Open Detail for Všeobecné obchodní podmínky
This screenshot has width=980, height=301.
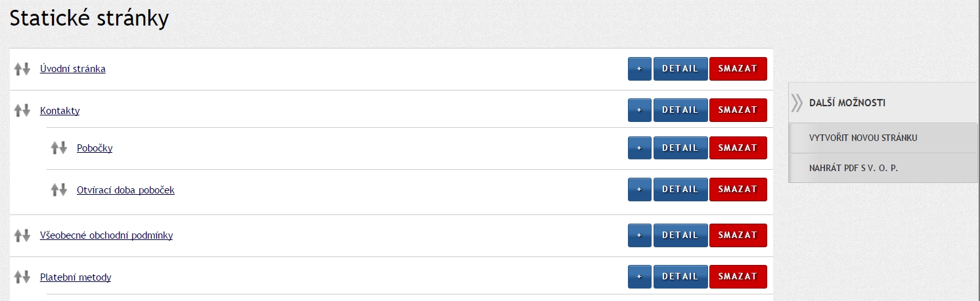tap(680, 235)
